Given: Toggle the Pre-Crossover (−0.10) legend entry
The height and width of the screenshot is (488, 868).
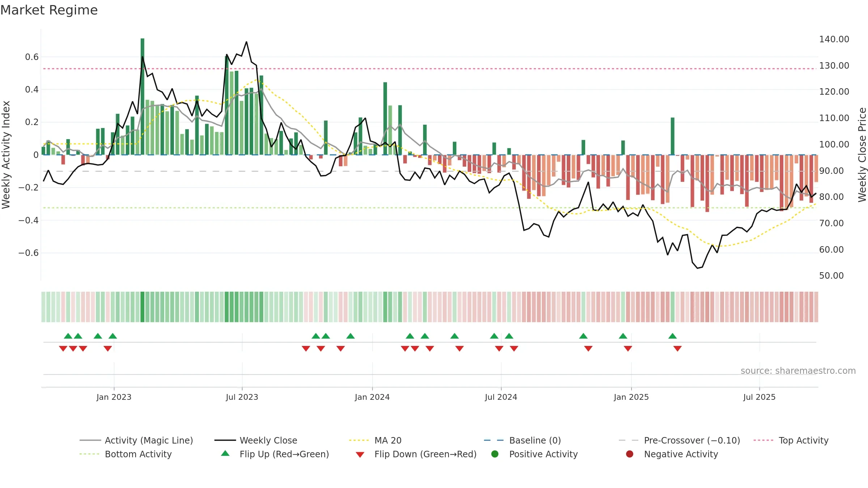Looking at the screenshot, I should click(679, 440).
